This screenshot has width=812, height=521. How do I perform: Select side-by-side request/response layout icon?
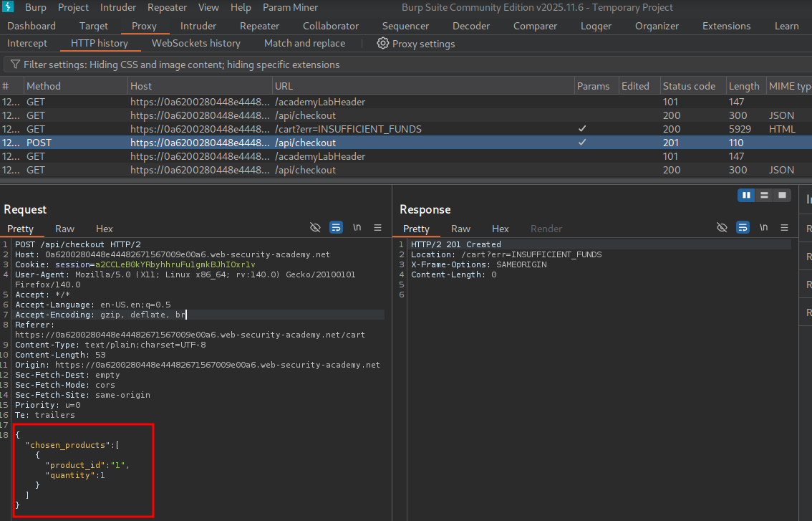point(746,196)
